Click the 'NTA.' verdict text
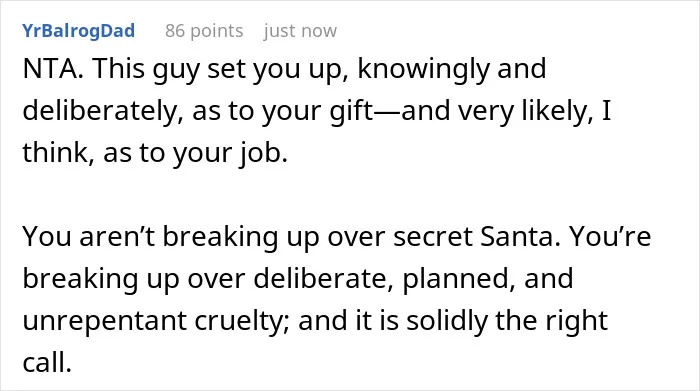Screen dimensions: 700x391 53,69
